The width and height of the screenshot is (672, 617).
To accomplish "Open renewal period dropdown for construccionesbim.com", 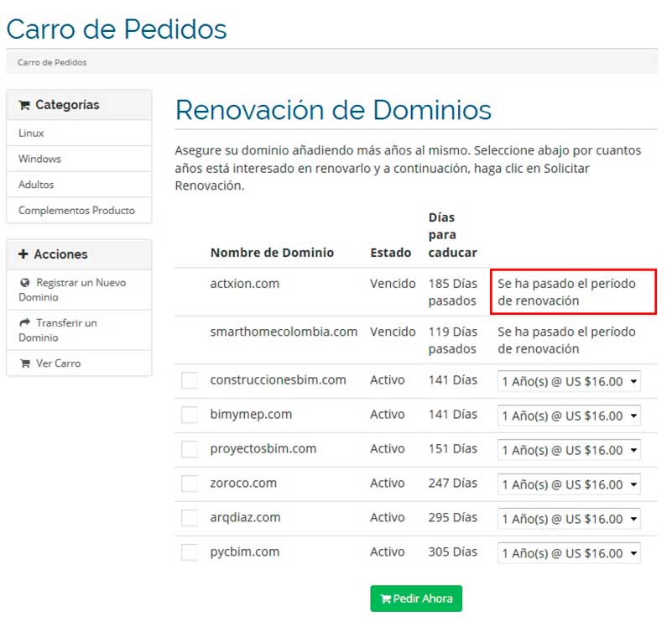I will 569,381.
